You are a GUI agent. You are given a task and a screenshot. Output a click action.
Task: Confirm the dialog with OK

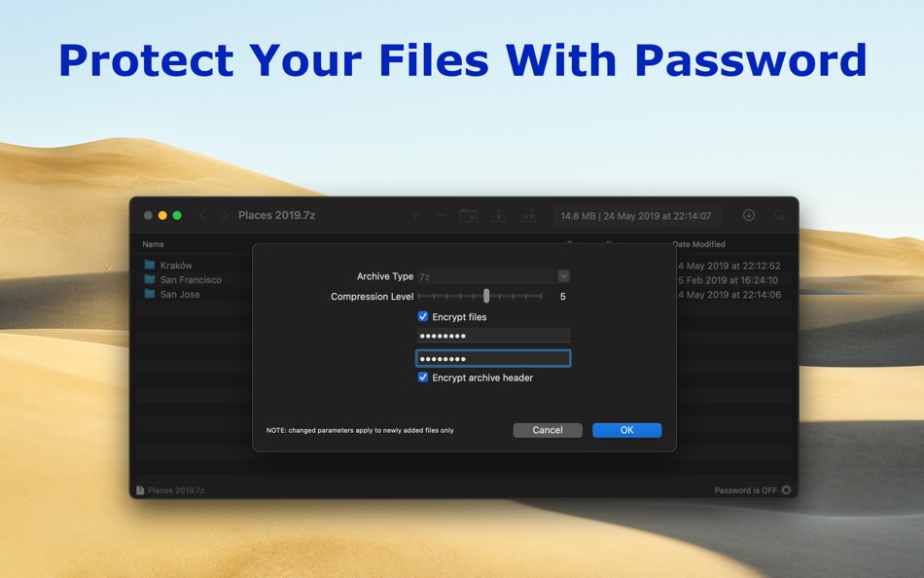[x=627, y=430]
